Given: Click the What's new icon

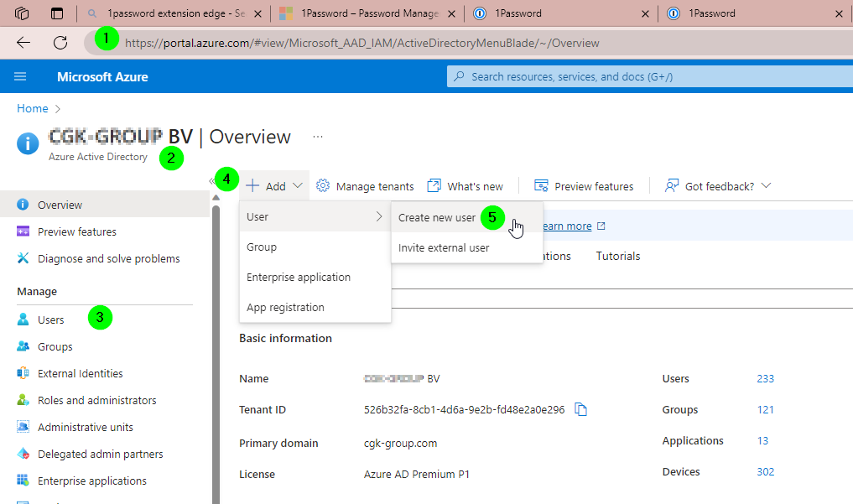Looking at the screenshot, I should tap(434, 186).
